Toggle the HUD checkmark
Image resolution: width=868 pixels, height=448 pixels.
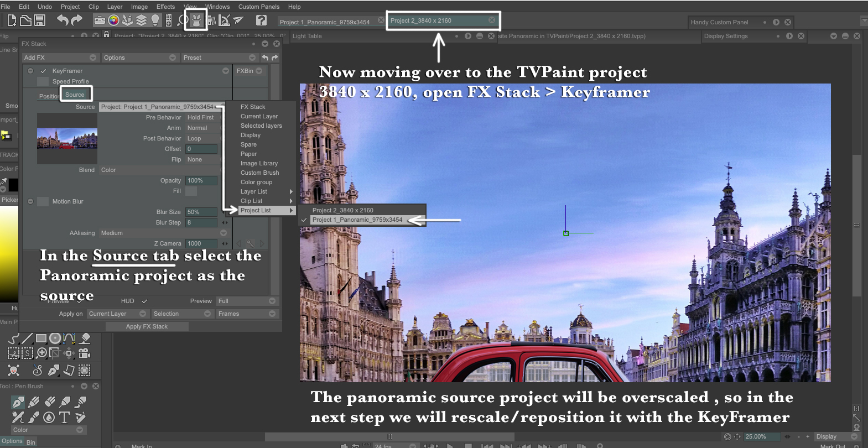[x=144, y=301]
